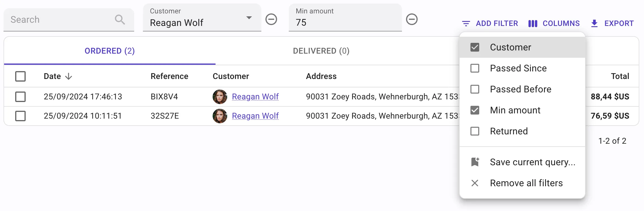Click the search magnifier icon
Image resolution: width=644 pixels, height=211 pixels.
coord(120,20)
